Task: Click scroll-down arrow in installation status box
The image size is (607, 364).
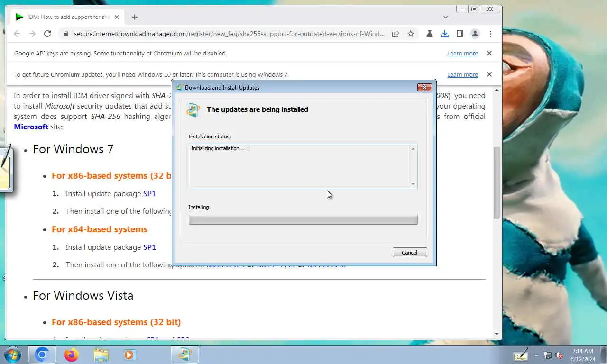Action: (413, 184)
